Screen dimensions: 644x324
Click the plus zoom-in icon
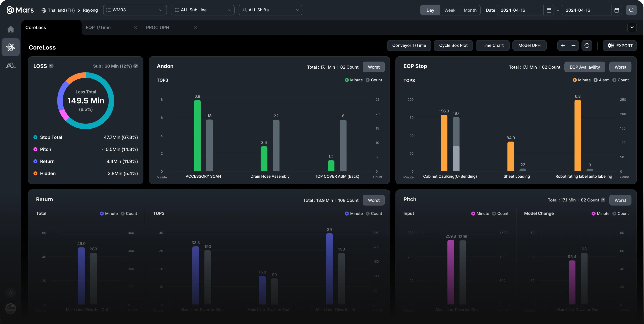point(563,45)
